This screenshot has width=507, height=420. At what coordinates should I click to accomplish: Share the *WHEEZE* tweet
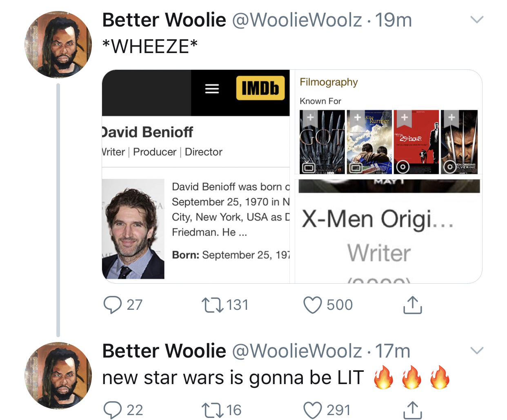412,304
